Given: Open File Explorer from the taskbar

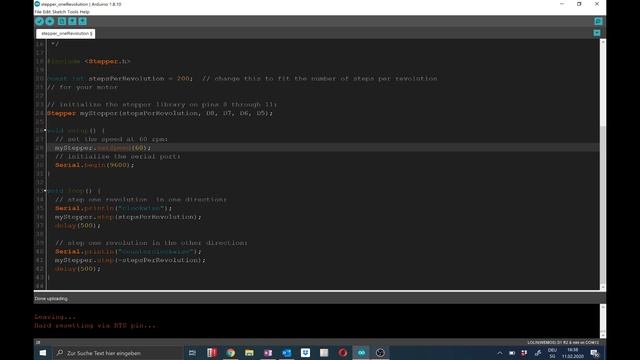Looking at the screenshot, I should 249,353.
